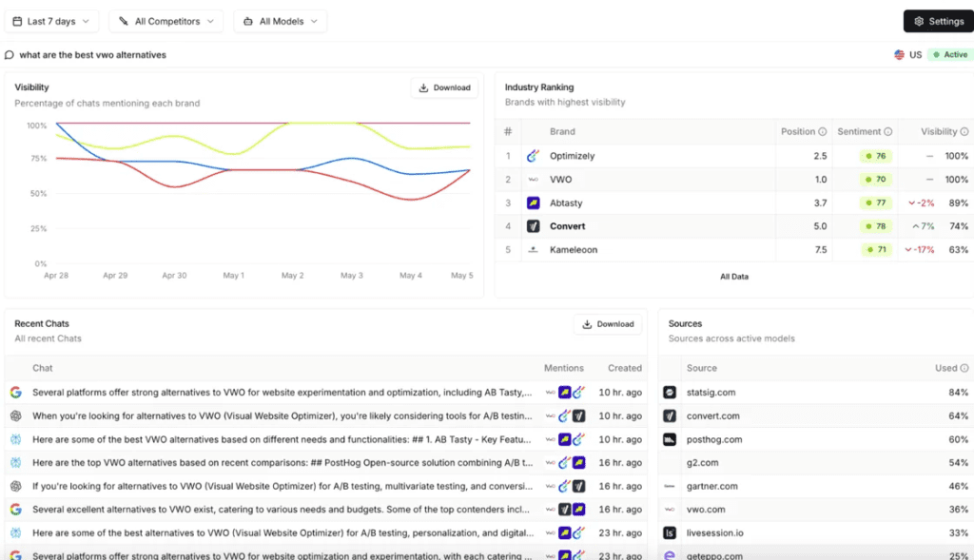Click the Kameleoon brand logo
Image resolution: width=974 pixels, height=560 pixels.
(533, 250)
